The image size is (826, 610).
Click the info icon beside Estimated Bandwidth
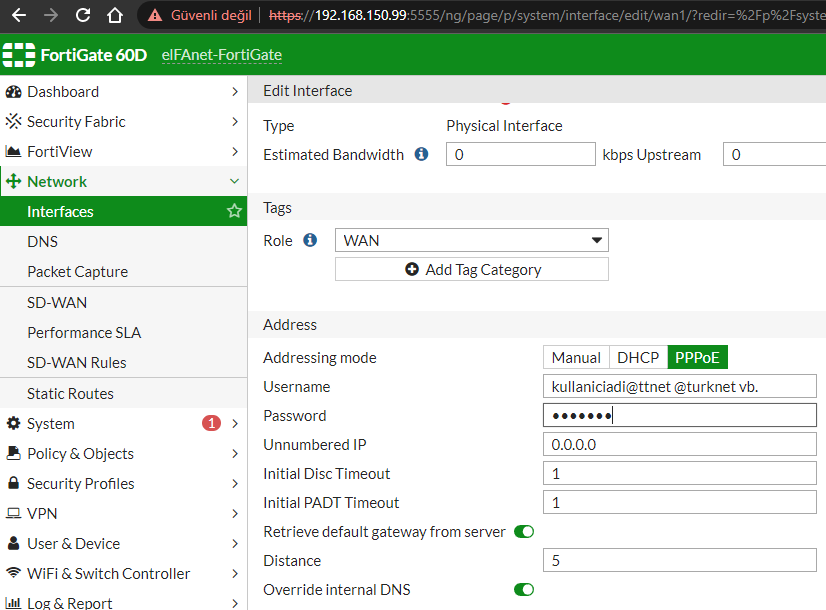click(x=421, y=155)
